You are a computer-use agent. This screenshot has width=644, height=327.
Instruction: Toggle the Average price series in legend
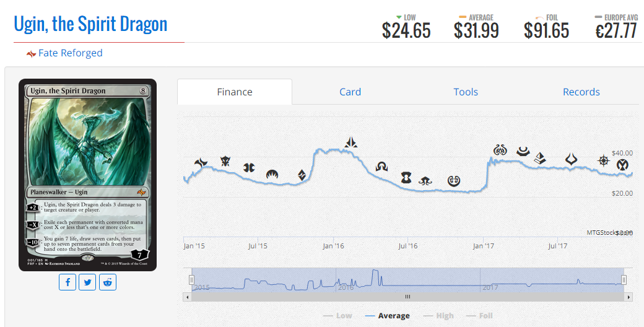click(x=387, y=315)
